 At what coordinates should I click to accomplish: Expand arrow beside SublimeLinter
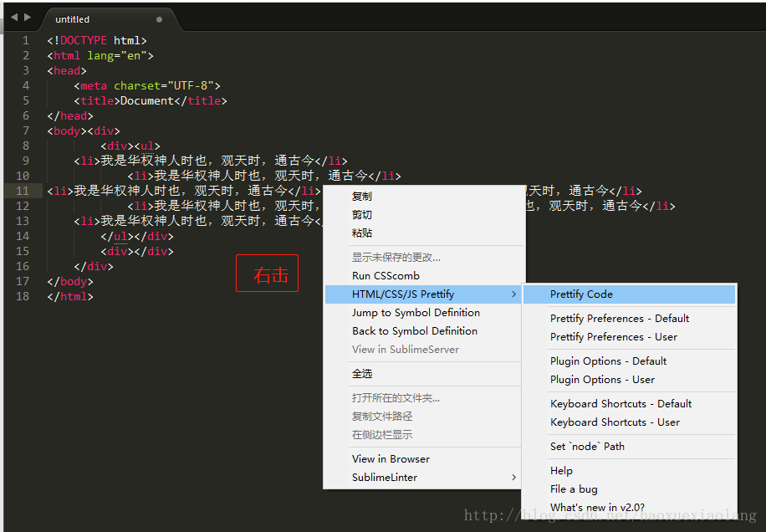click(x=513, y=478)
